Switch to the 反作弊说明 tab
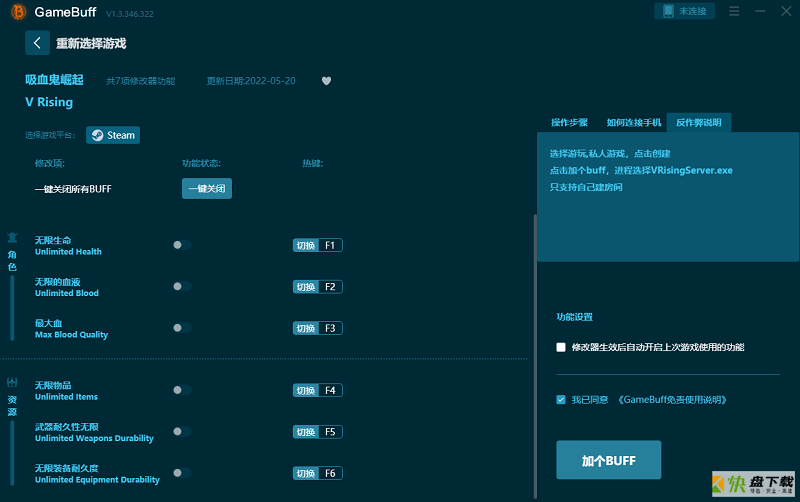Screen dimensions: 800x502 [x=698, y=122]
